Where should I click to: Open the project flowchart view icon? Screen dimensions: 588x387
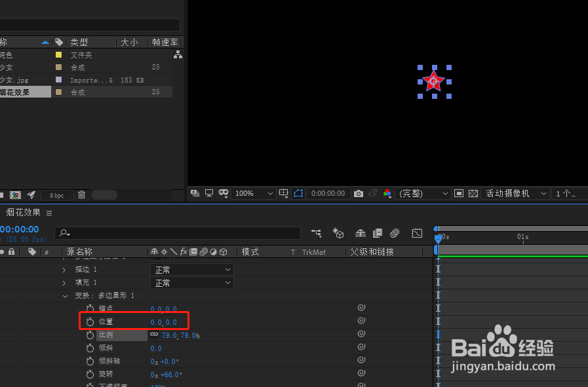(x=178, y=55)
